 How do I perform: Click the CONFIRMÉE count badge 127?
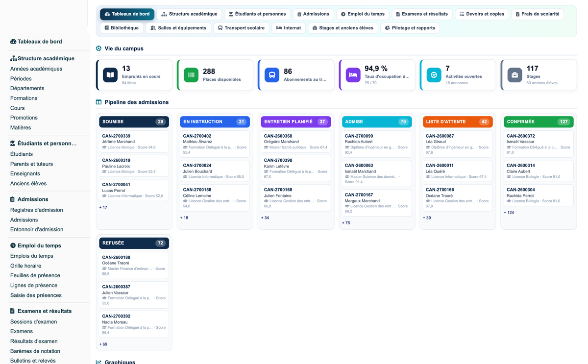point(563,122)
